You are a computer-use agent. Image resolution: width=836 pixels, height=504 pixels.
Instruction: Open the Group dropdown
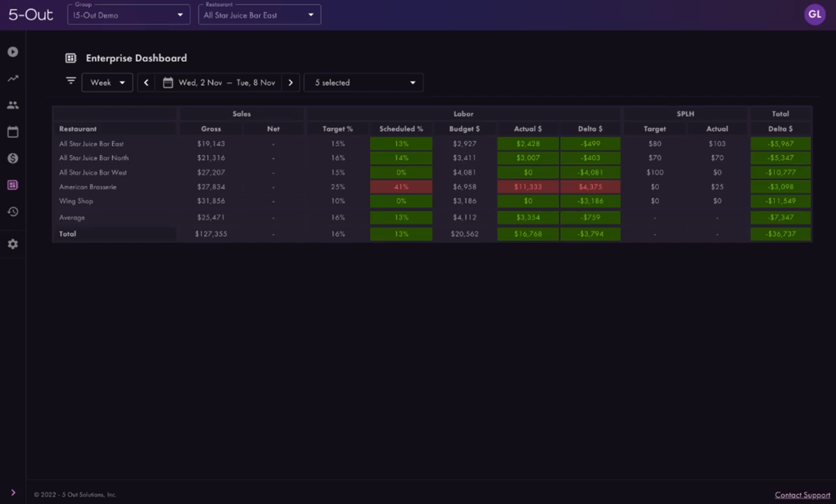[129, 15]
